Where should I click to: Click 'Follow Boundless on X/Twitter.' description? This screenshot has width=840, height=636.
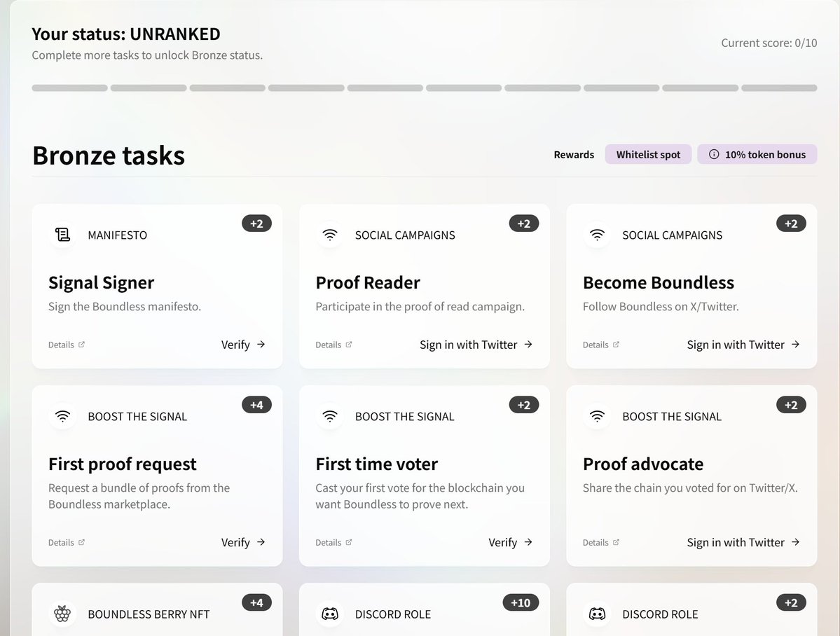[x=661, y=307]
